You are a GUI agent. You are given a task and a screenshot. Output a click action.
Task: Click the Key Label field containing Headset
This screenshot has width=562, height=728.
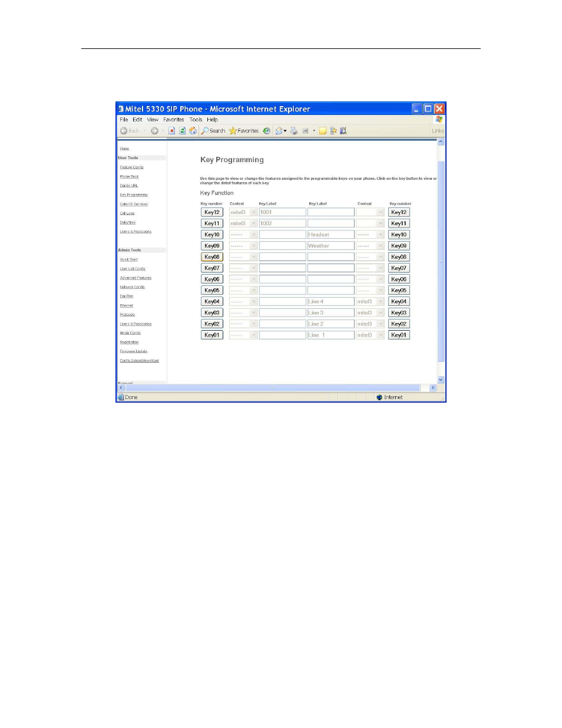click(x=330, y=235)
